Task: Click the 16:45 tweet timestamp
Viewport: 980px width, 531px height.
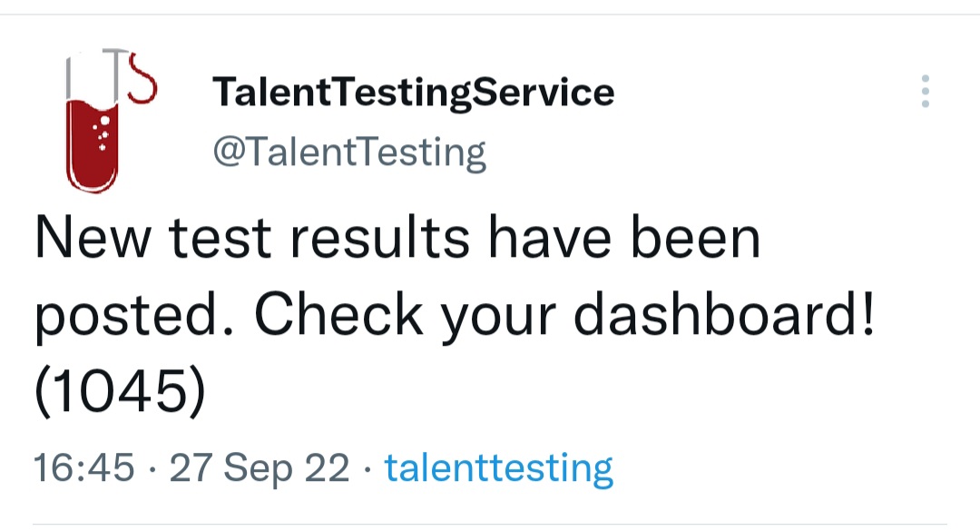Action: pos(83,468)
